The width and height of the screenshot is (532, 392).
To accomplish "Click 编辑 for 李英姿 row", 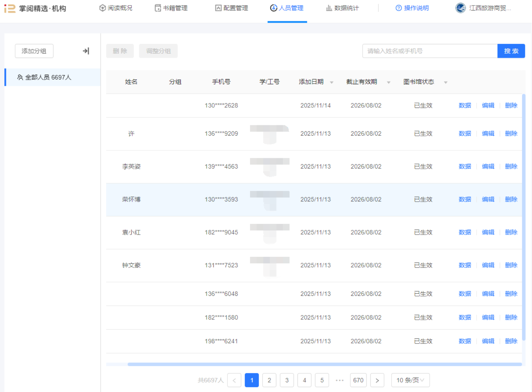I will [x=488, y=166].
